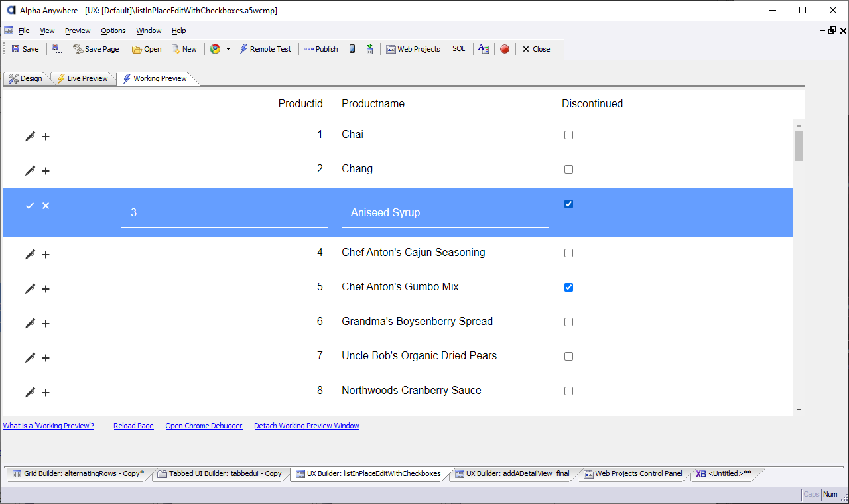Check Discontinued for Northwoods Cranberry Sauce

pos(568,391)
